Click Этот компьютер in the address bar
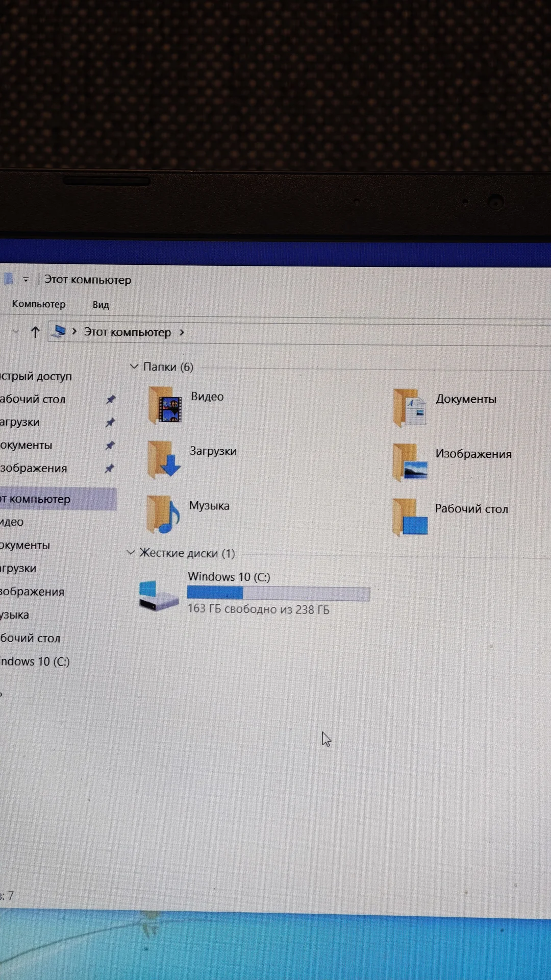 click(128, 332)
